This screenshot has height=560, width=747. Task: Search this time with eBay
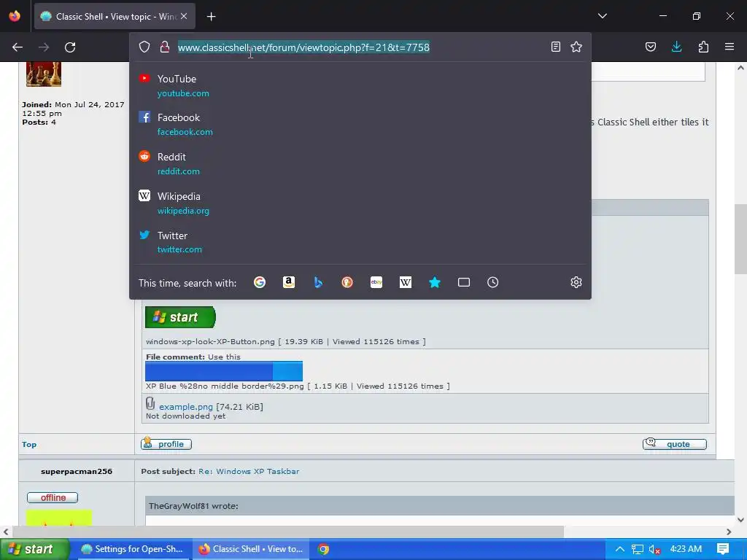376,282
